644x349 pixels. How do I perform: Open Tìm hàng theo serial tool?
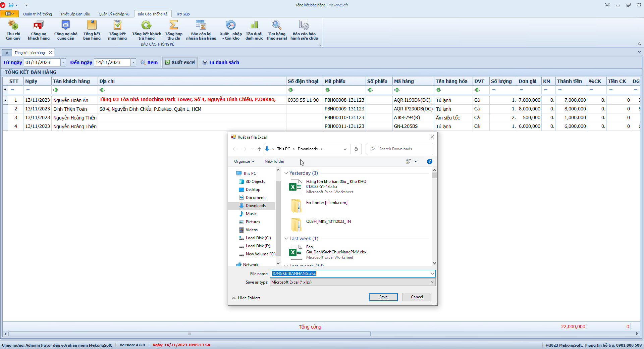(277, 30)
